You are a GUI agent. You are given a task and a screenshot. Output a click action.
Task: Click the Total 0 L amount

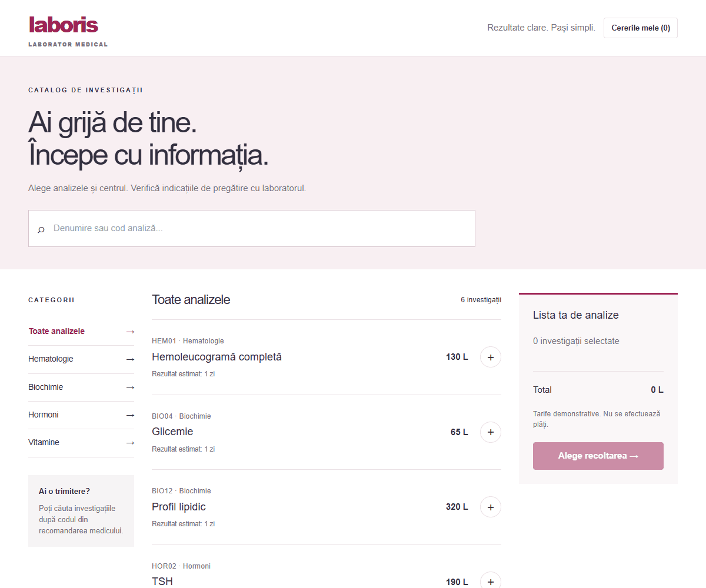(x=657, y=390)
